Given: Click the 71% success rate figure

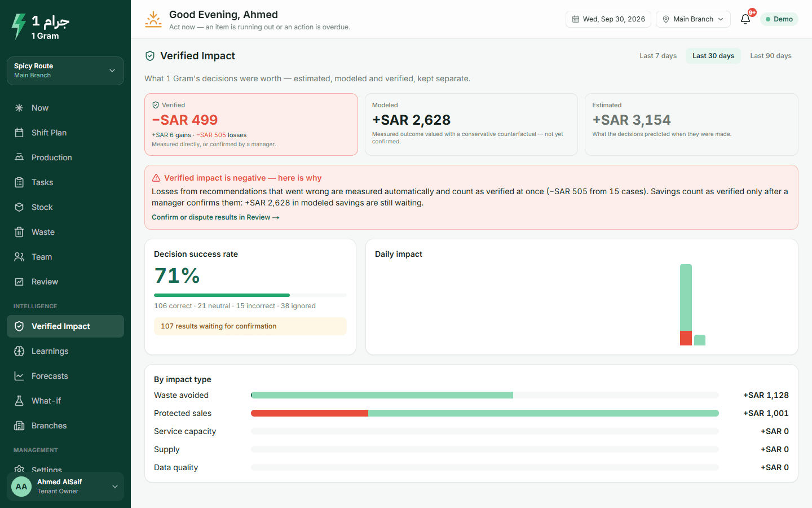Looking at the screenshot, I should tap(177, 276).
